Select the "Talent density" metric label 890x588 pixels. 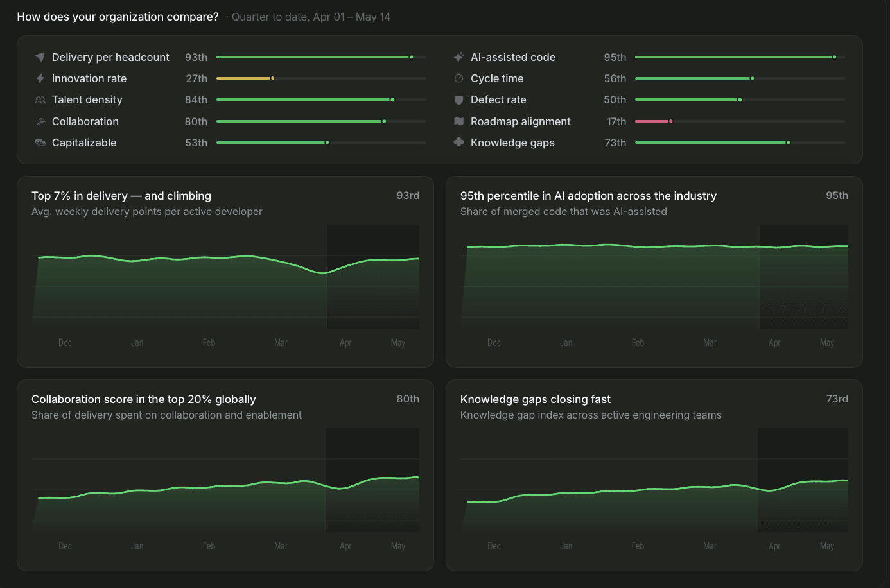click(87, 100)
